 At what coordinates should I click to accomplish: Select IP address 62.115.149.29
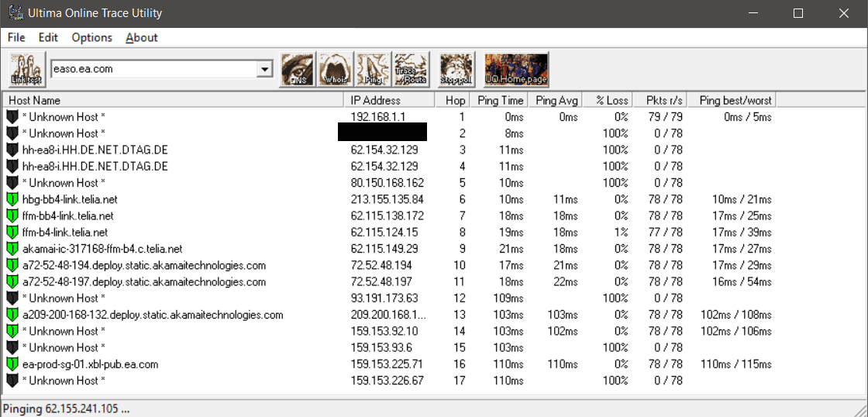[x=384, y=249]
